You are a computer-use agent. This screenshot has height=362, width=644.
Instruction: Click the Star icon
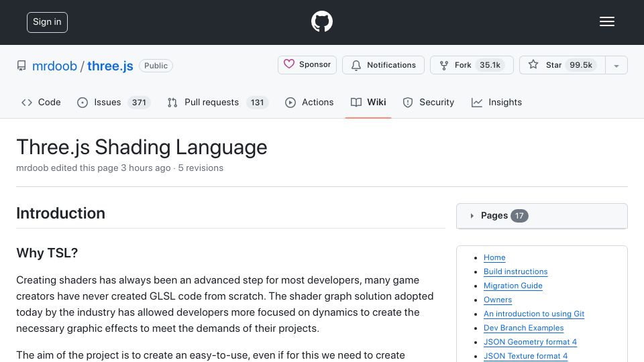pyautogui.click(x=533, y=64)
